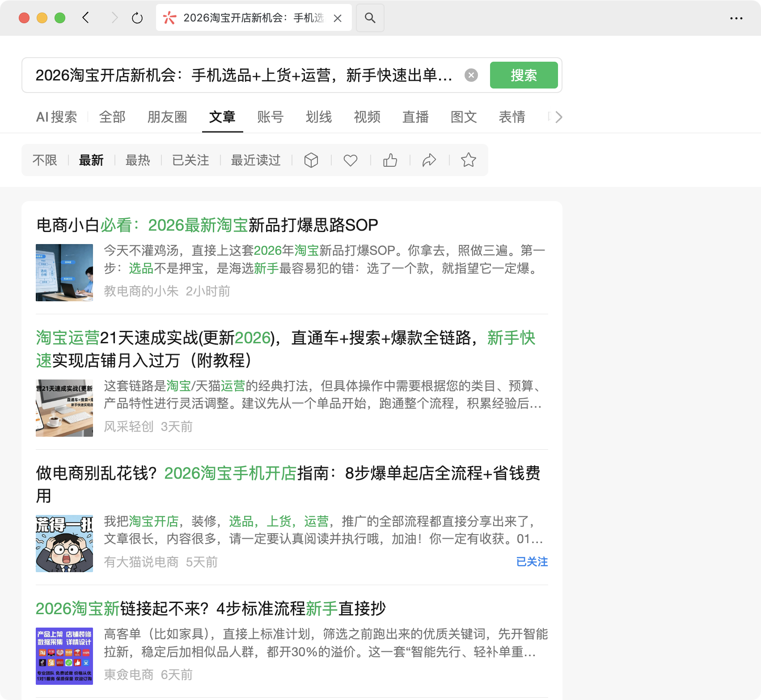Click snippet starting 高客单（比如家具）
Viewport: 761px width, 700px height.
pyautogui.click(x=326, y=643)
